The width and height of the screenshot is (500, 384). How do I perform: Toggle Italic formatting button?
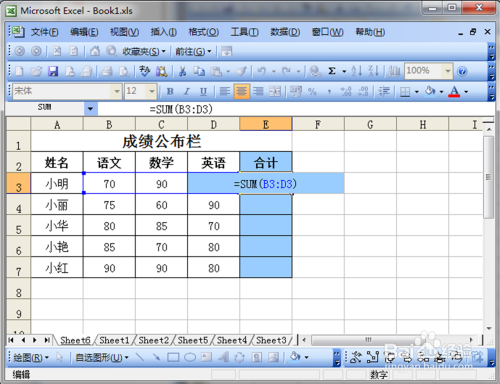187,91
